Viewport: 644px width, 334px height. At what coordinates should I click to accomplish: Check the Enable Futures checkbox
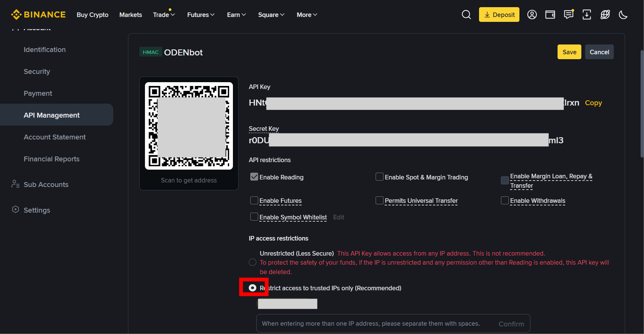pyautogui.click(x=254, y=201)
